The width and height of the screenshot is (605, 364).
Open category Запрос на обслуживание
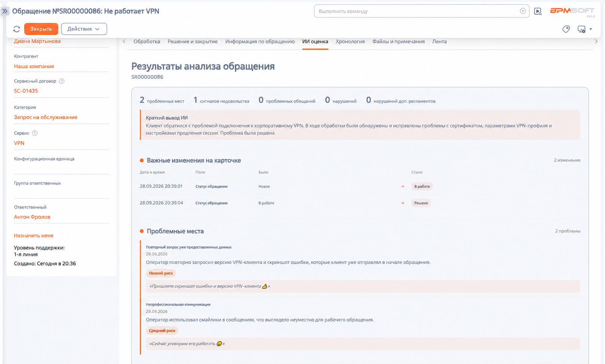[x=46, y=117]
